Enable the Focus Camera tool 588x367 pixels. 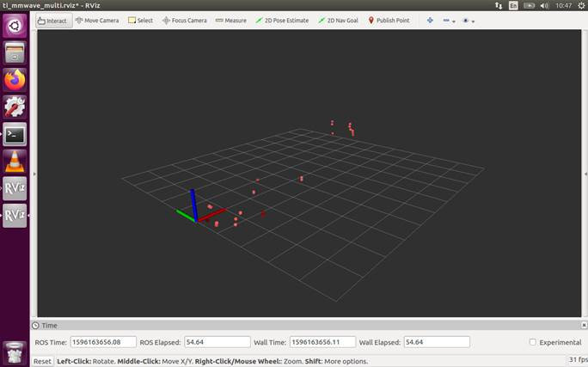pos(185,21)
